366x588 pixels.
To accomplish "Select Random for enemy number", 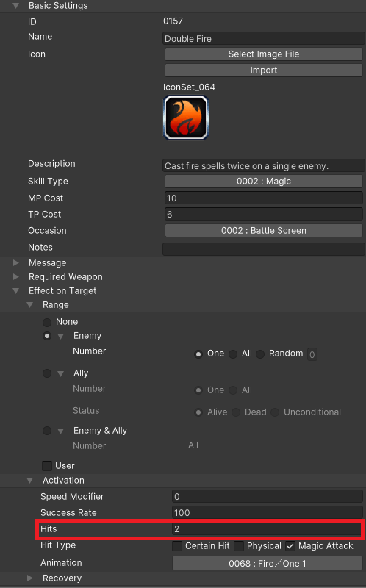I will click(x=260, y=354).
